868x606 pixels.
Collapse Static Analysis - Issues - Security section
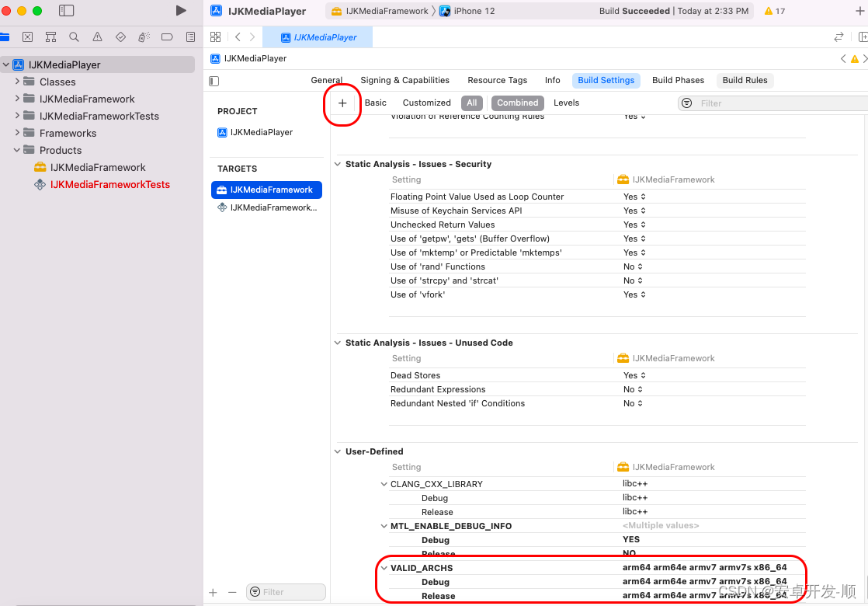pos(338,164)
